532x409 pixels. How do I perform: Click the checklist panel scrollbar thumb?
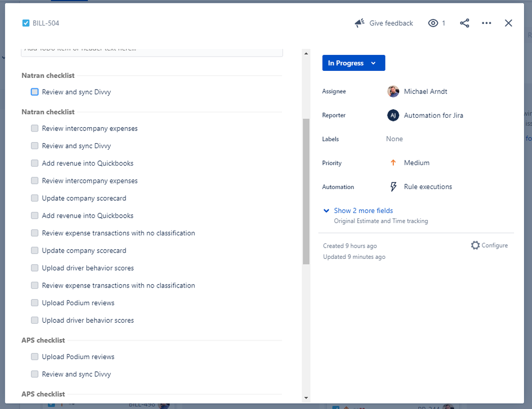pyautogui.click(x=306, y=192)
